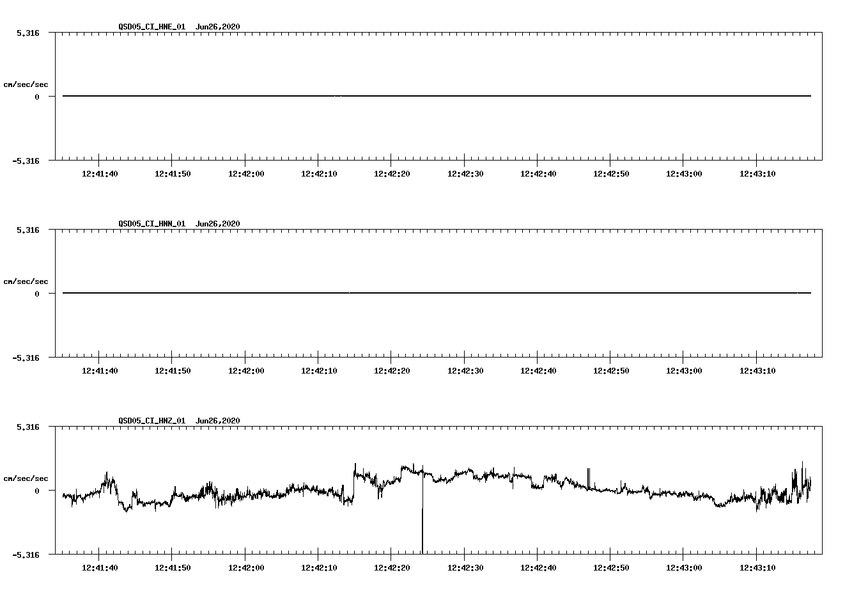This screenshot has height=591, width=868.
Task: Click the 12:41:40 time label under HNE plot
Action: [100, 174]
